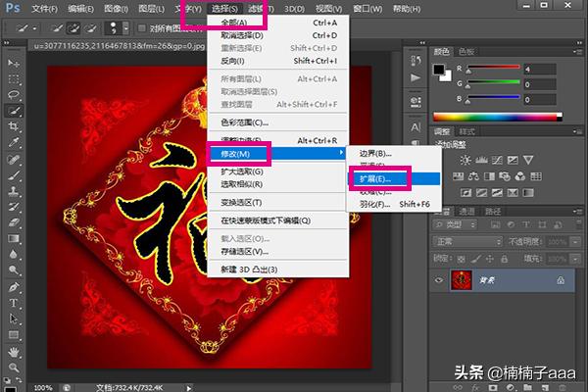Add a Vibrance adjustment triangle icon
Image resolution: width=588 pixels, height=392 pixels.
pos(528,160)
